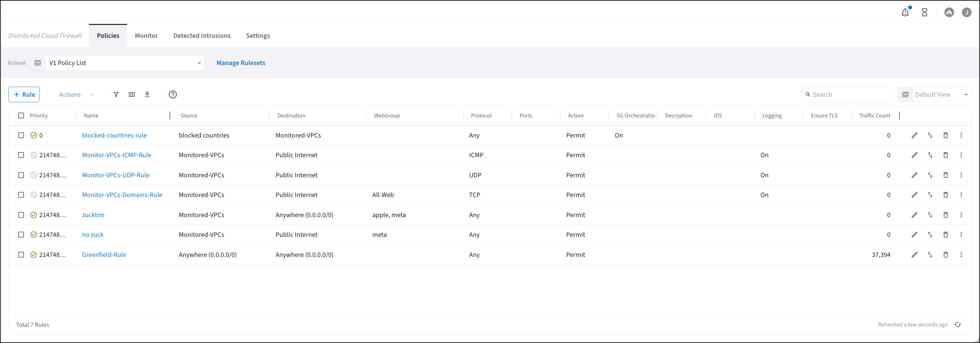
Task: Download the rules list via export icon
Action: click(147, 95)
